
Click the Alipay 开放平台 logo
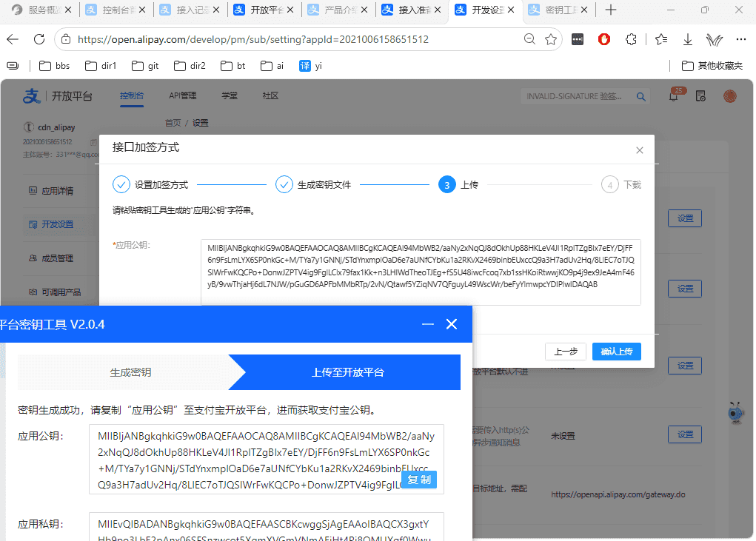pos(58,96)
